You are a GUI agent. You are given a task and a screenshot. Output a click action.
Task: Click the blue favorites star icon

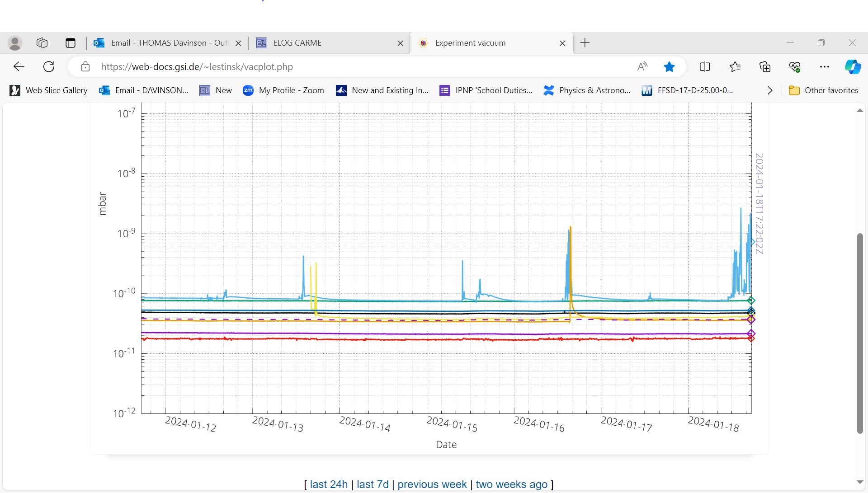(x=669, y=67)
